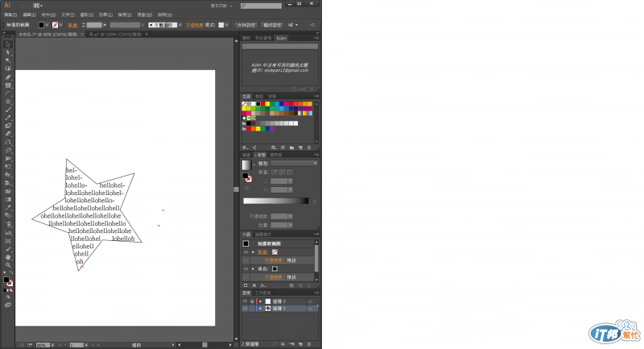
Task: Select the Type tool
Action: (x=8, y=85)
